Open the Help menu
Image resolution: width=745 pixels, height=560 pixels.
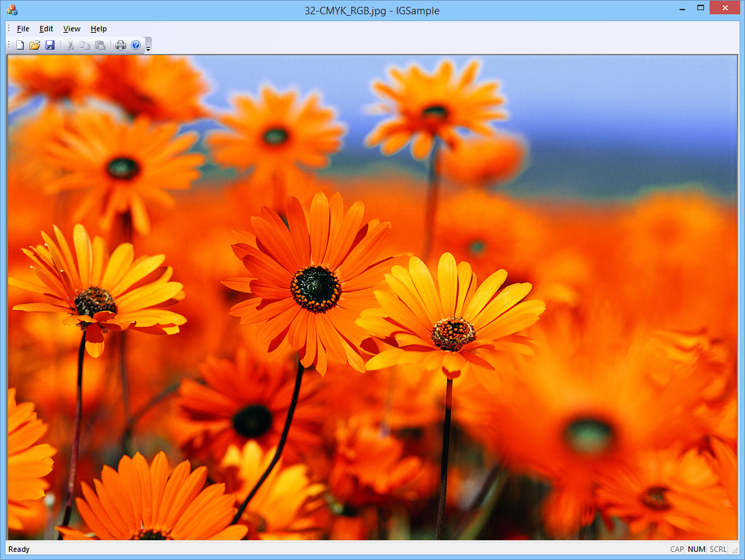98,29
